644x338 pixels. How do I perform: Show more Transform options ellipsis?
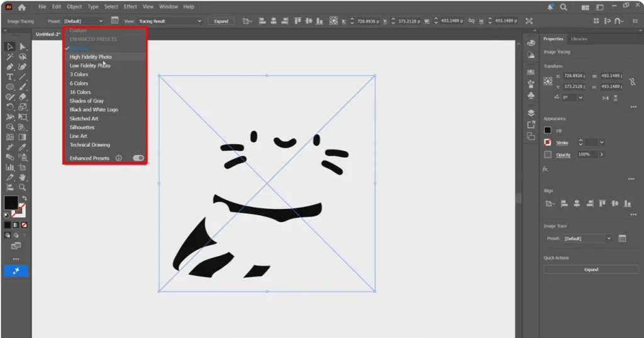633,107
